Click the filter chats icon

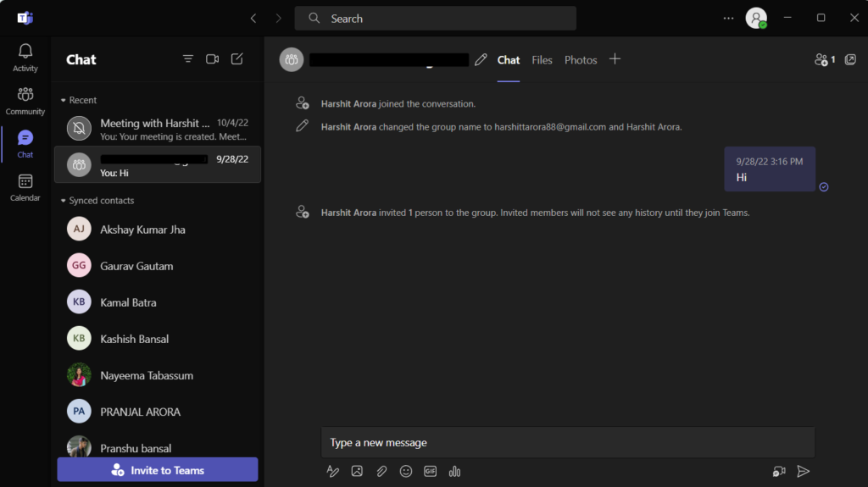(188, 59)
